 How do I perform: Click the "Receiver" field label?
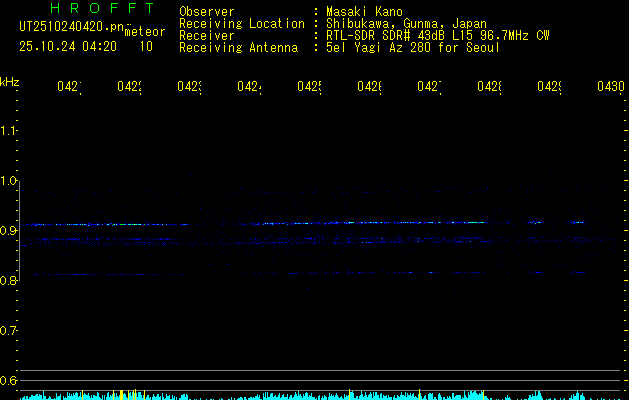click(207, 36)
